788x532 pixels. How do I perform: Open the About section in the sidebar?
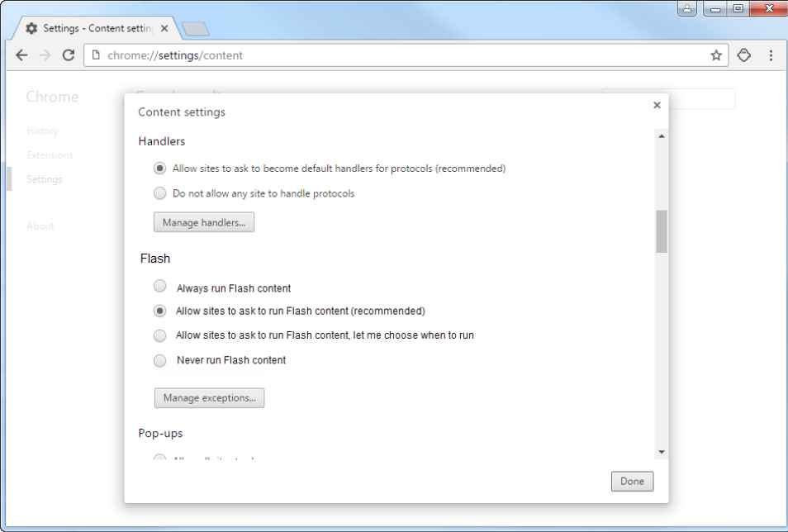40,226
